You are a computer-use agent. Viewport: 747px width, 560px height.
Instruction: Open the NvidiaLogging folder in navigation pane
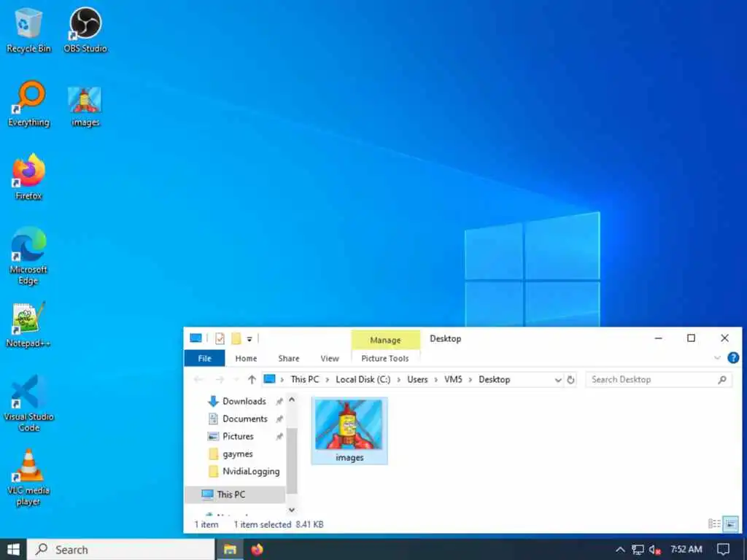pos(251,472)
